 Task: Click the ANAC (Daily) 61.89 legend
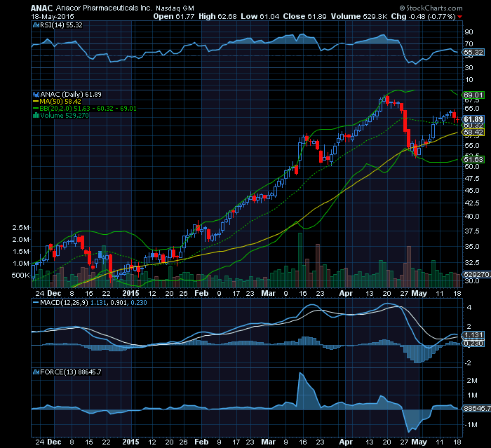[x=71, y=94]
